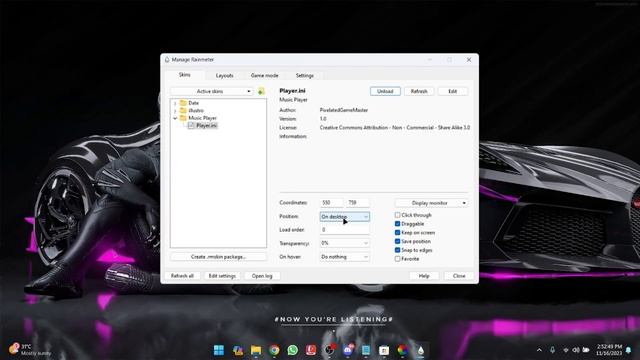Unload the Player.ini skin
640x360 pixels.
(x=385, y=91)
